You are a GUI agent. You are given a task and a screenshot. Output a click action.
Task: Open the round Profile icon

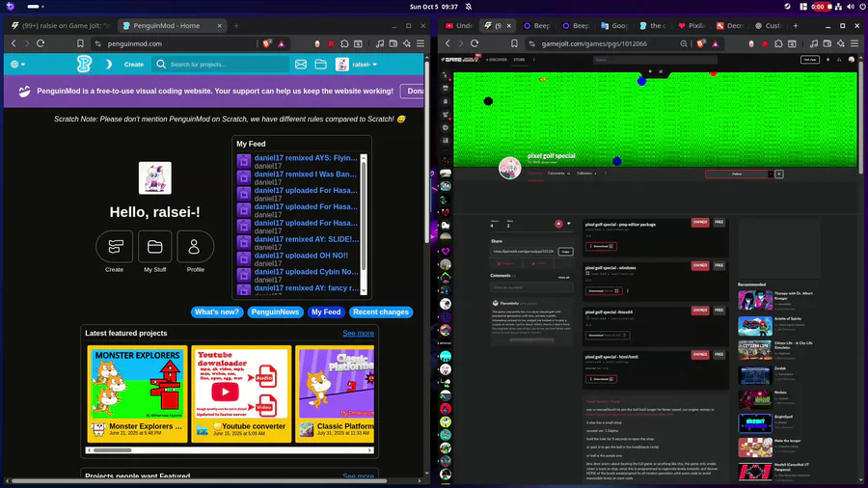tap(196, 246)
